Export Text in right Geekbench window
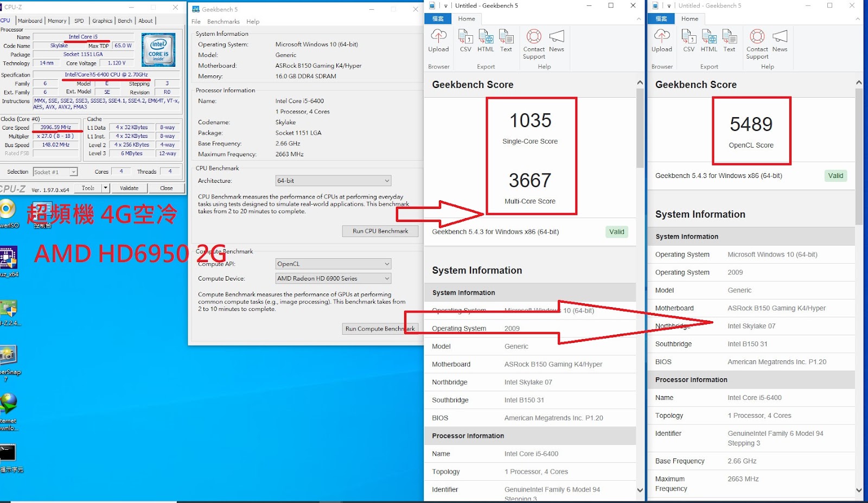This screenshot has height=503, width=868. 730,36
